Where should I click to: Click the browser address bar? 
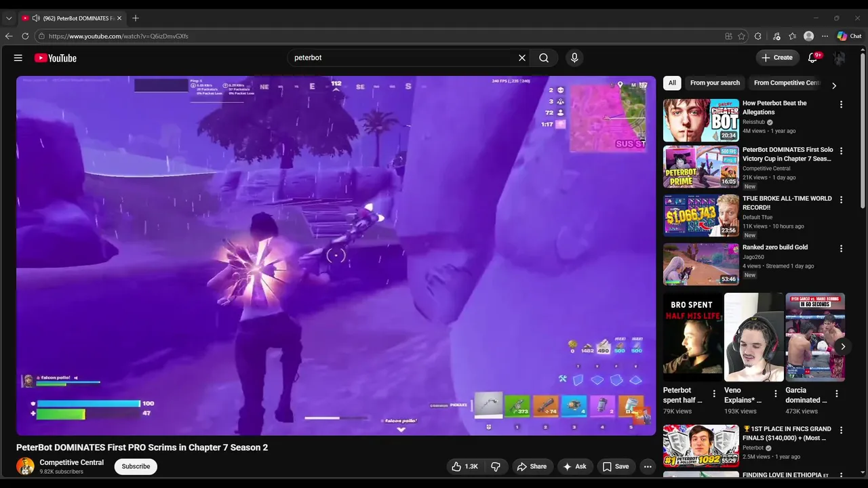pos(380,36)
